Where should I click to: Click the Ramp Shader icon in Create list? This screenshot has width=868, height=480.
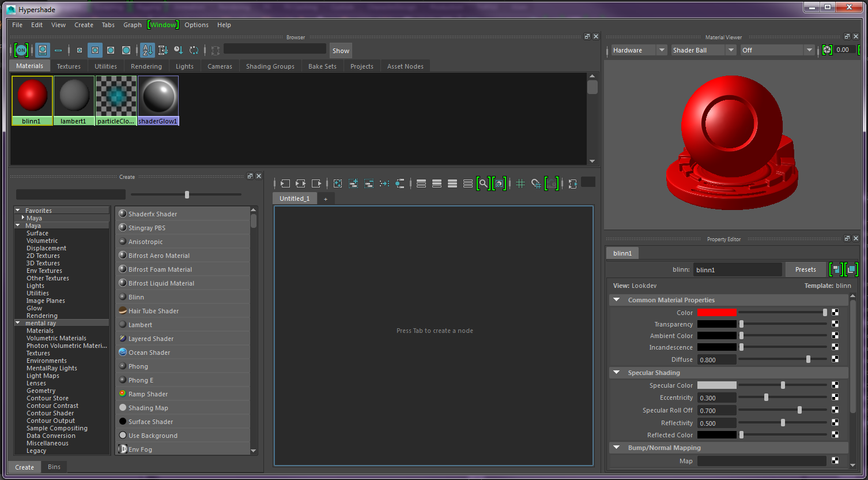[123, 393]
